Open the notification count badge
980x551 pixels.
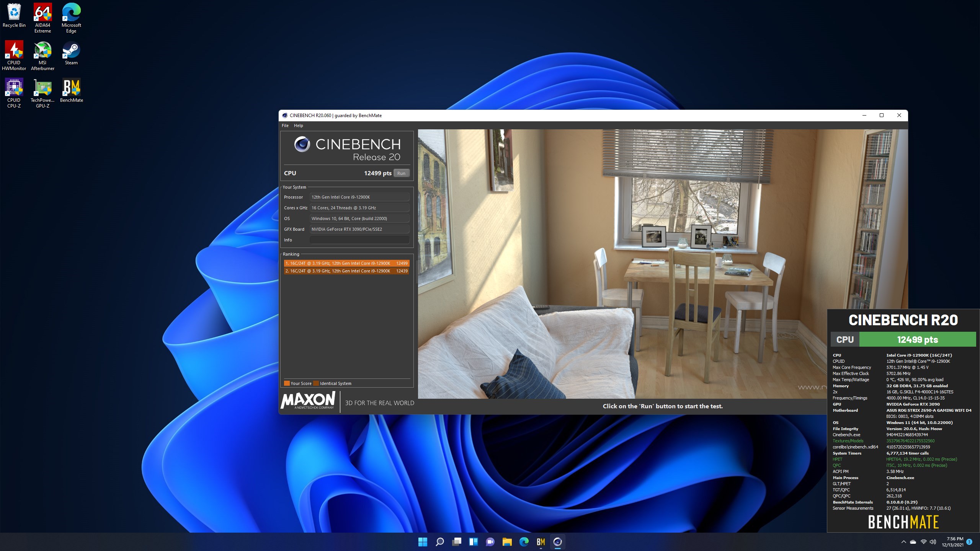click(x=969, y=542)
